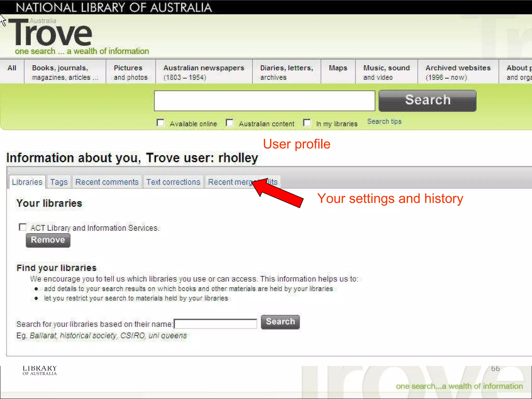This screenshot has height=399, width=532.
Task: Click Search button beside library name field
Action: pyautogui.click(x=280, y=322)
